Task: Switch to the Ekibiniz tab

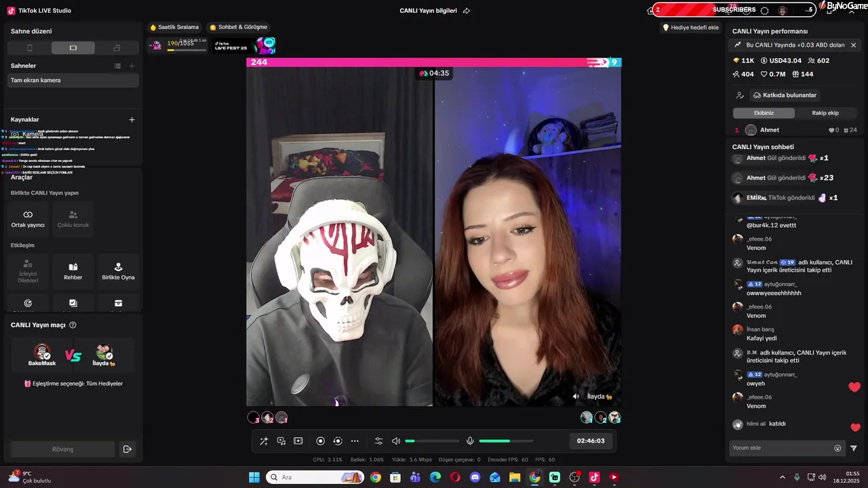Action: pyautogui.click(x=764, y=113)
